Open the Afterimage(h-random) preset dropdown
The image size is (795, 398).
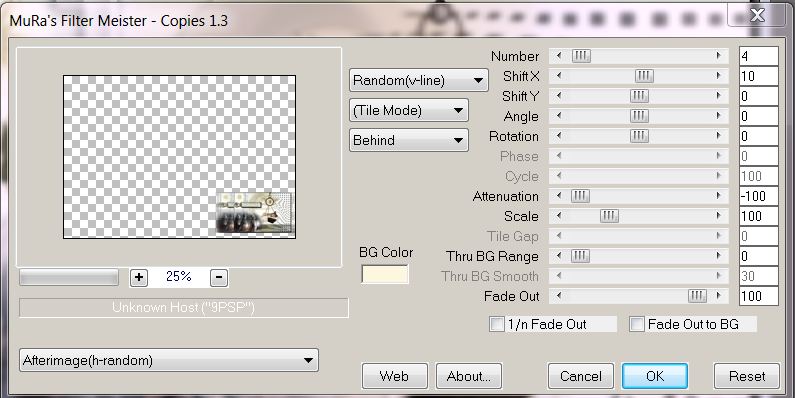click(x=169, y=360)
